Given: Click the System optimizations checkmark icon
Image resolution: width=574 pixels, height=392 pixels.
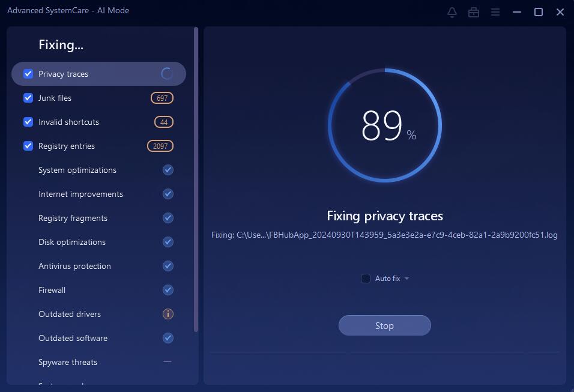Looking at the screenshot, I should [x=168, y=170].
